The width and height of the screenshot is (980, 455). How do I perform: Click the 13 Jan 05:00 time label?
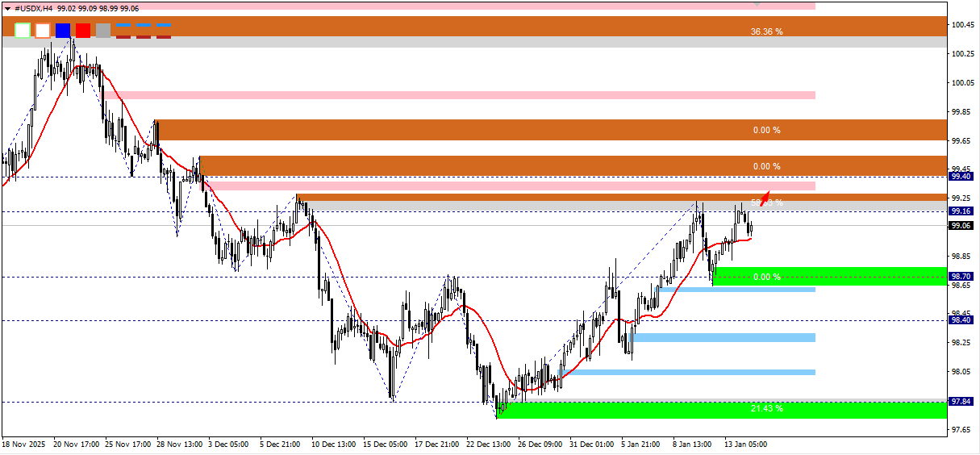click(747, 444)
